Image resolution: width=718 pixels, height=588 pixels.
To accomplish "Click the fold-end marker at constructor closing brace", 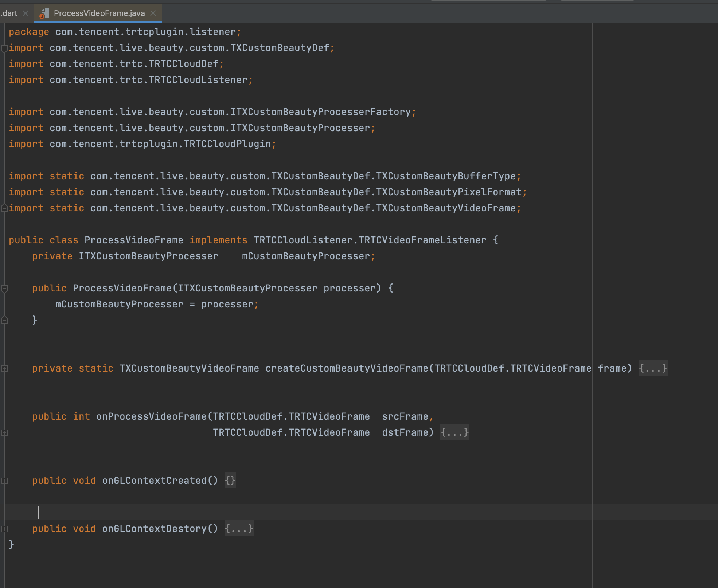I will (4, 320).
